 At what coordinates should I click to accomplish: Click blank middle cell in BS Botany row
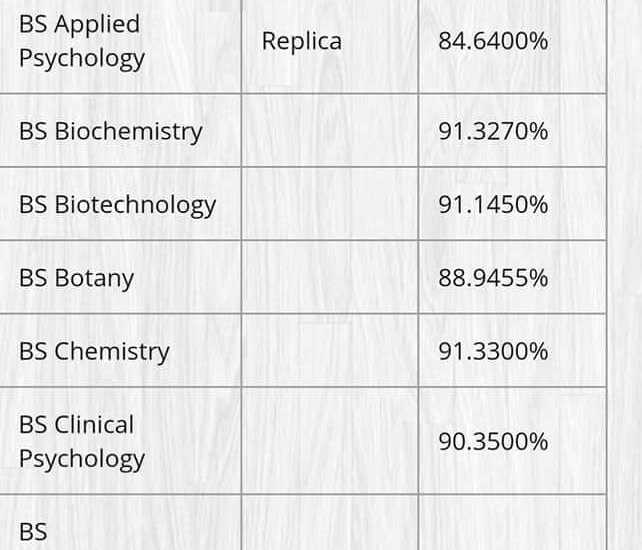coord(329,277)
